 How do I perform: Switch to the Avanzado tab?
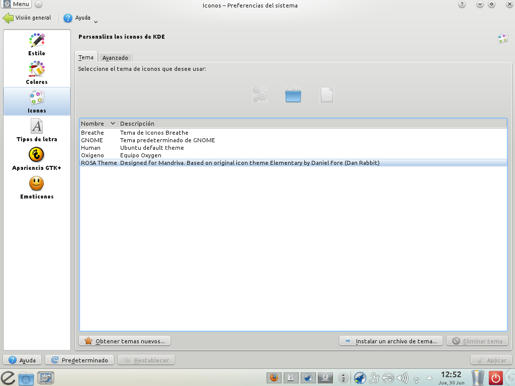(x=115, y=58)
